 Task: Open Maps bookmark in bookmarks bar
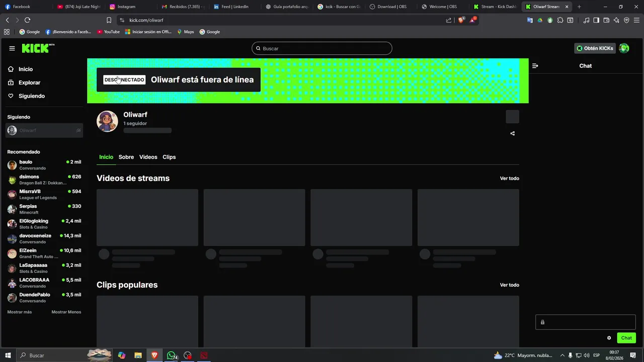click(185, 32)
